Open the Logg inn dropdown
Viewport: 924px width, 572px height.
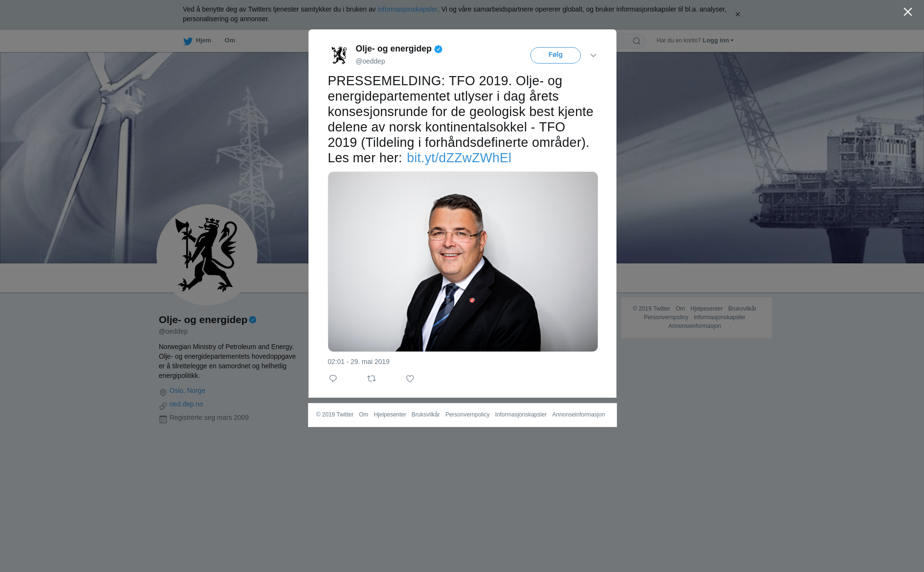[718, 40]
